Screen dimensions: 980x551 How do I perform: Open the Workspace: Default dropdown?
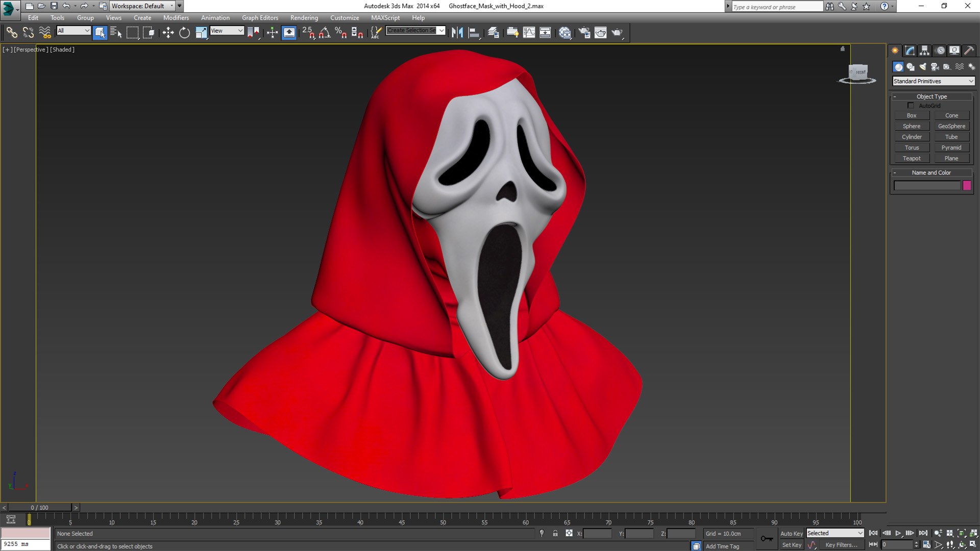[x=143, y=6]
